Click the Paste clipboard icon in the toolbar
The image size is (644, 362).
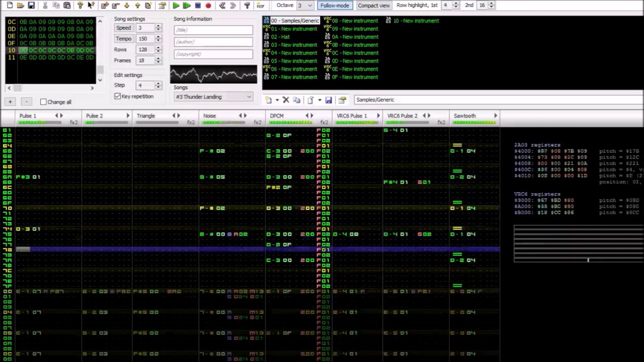(x=67, y=6)
